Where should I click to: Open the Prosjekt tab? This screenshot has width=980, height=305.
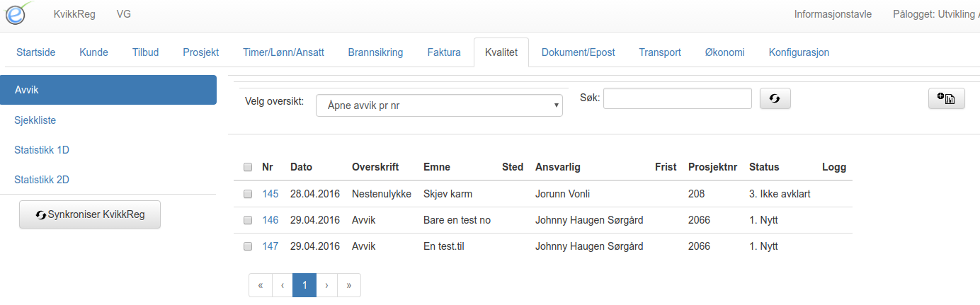point(200,52)
